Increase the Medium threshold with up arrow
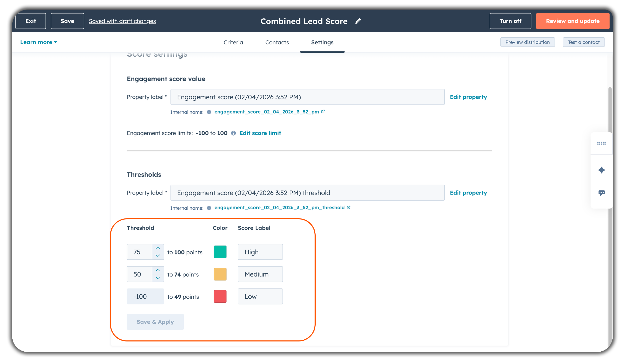This screenshot has height=364, width=625. [158, 270]
